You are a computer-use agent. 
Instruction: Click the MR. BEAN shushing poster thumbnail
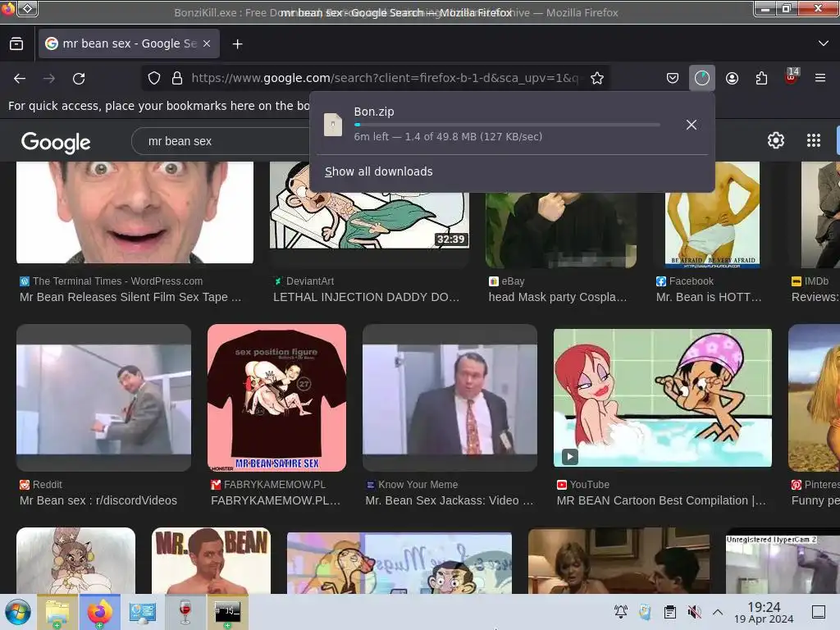(211, 561)
